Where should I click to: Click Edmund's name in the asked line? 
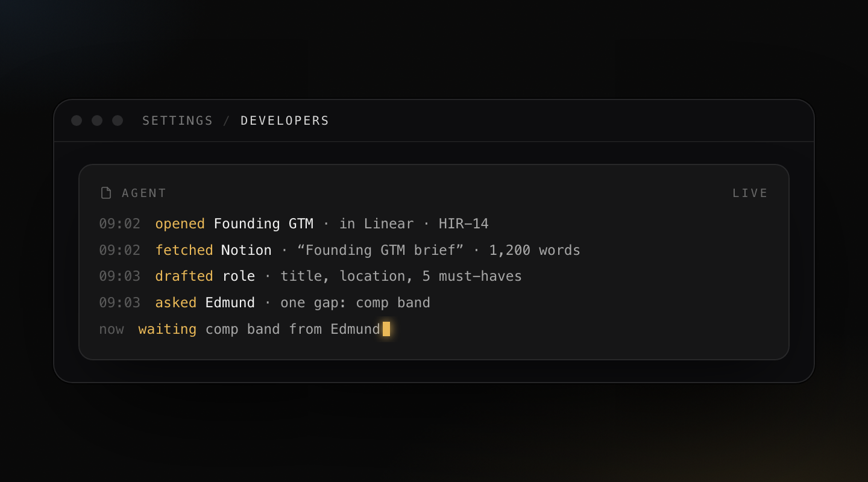(x=230, y=302)
